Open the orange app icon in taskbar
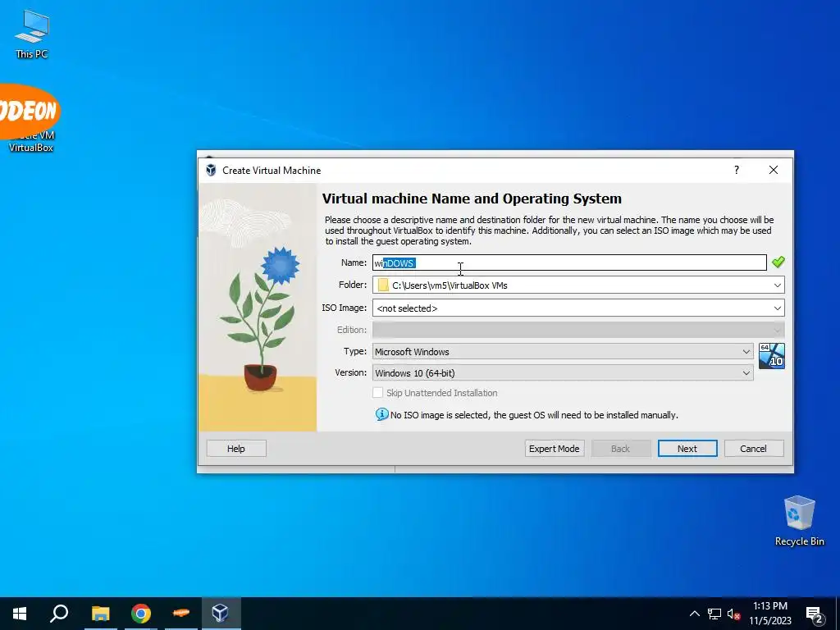This screenshot has width=840, height=630. pos(181,613)
